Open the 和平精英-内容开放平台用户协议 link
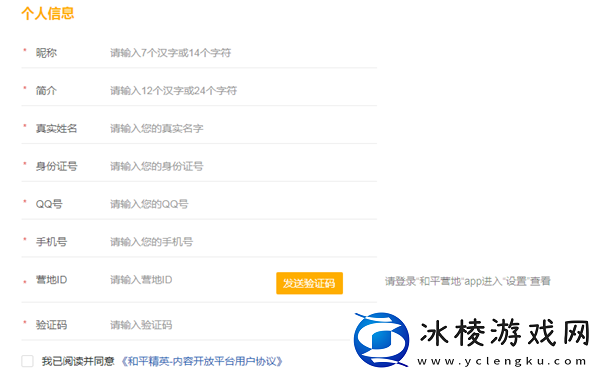Screen dimensions: 600x373 coord(202,361)
